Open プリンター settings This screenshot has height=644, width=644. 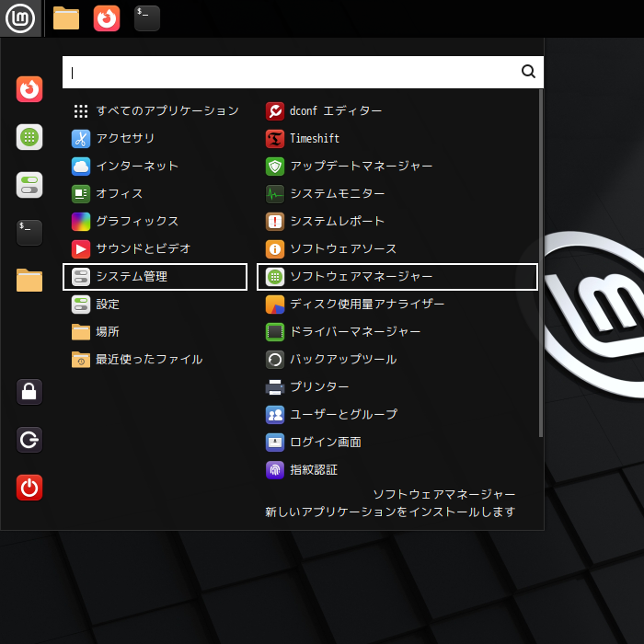397,387
